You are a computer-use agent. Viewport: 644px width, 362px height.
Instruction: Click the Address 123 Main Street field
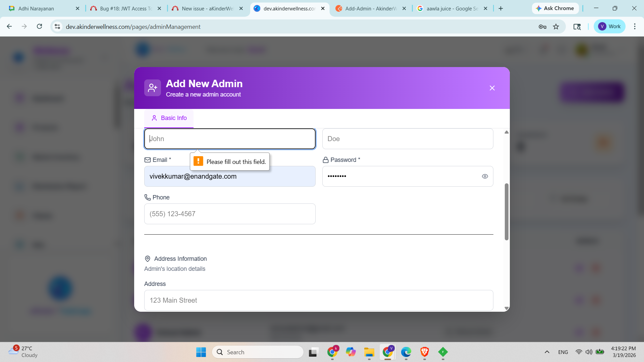(x=318, y=300)
